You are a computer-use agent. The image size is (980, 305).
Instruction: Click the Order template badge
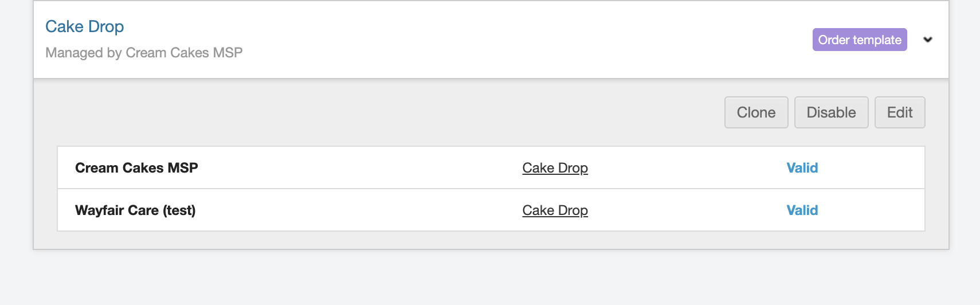(x=859, y=40)
